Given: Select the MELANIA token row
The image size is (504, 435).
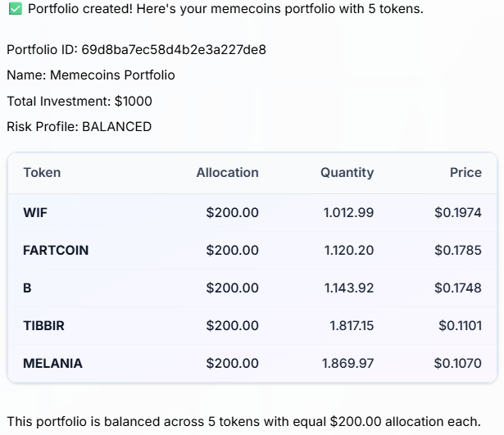Looking at the screenshot, I should 252,364.
